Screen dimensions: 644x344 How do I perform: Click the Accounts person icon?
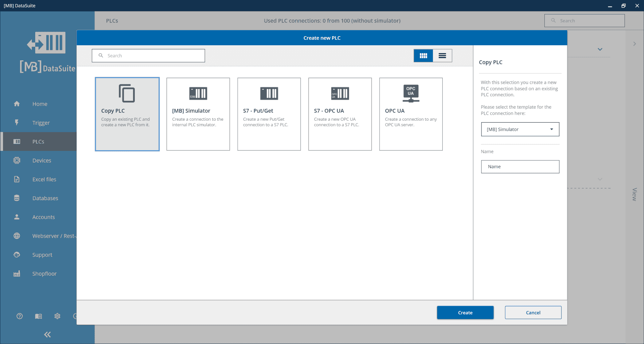click(17, 217)
